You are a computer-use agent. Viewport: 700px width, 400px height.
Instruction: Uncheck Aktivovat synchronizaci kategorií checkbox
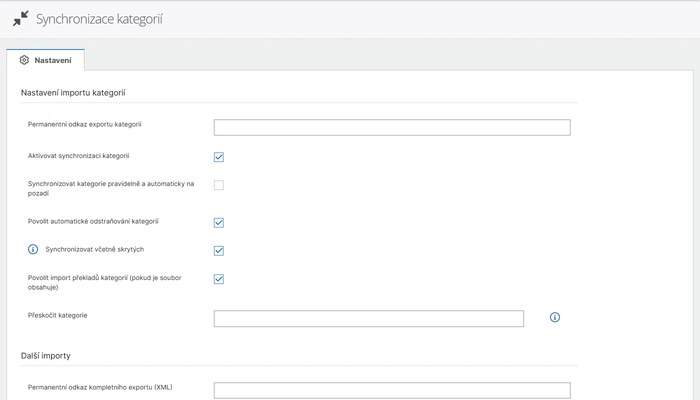point(219,157)
